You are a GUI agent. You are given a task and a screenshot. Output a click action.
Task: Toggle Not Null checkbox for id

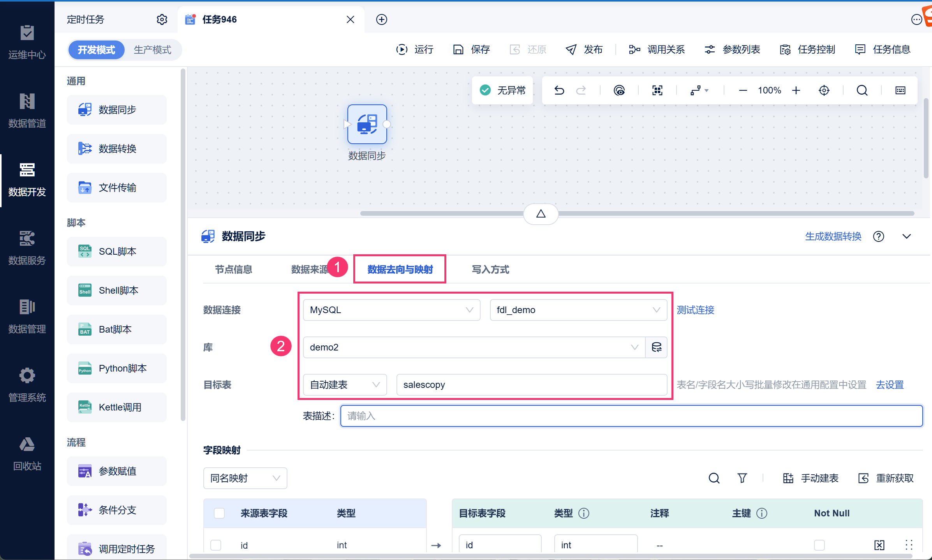click(819, 545)
